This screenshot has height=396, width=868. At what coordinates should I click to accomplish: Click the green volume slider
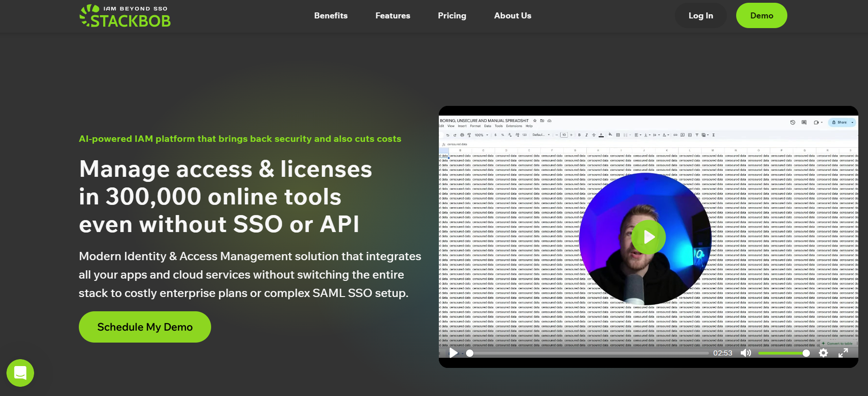(x=784, y=353)
